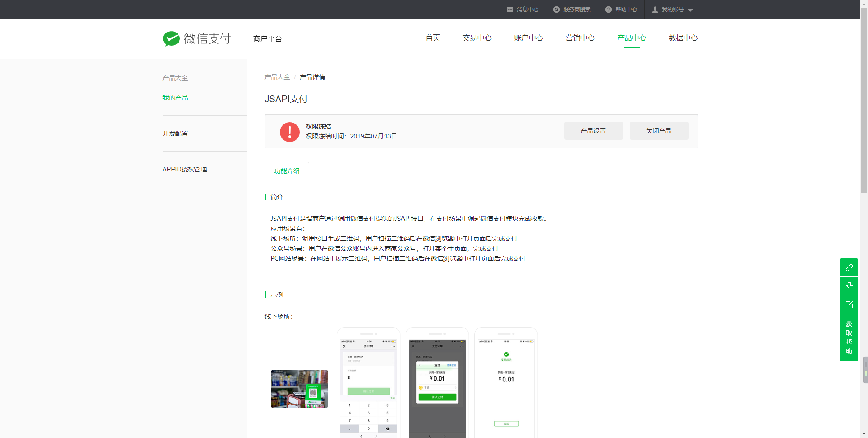Click the 商户平台 header label
This screenshot has height=438, width=868.
(268, 39)
